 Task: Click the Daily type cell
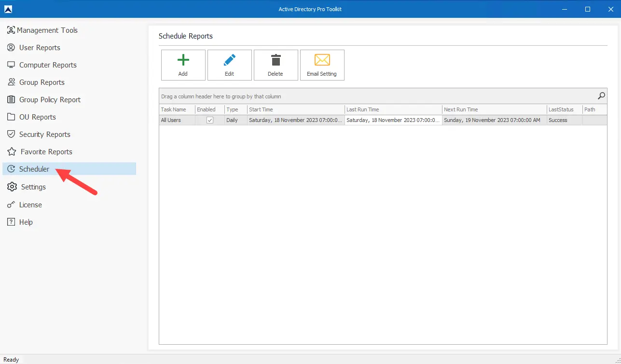point(236,120)
